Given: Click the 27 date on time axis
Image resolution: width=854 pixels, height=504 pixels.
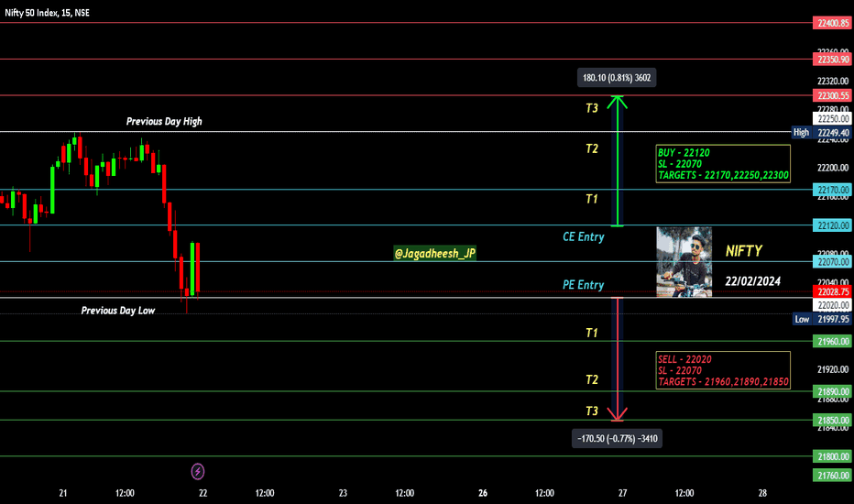Looking at the screenshot, I should pos(622,493).
